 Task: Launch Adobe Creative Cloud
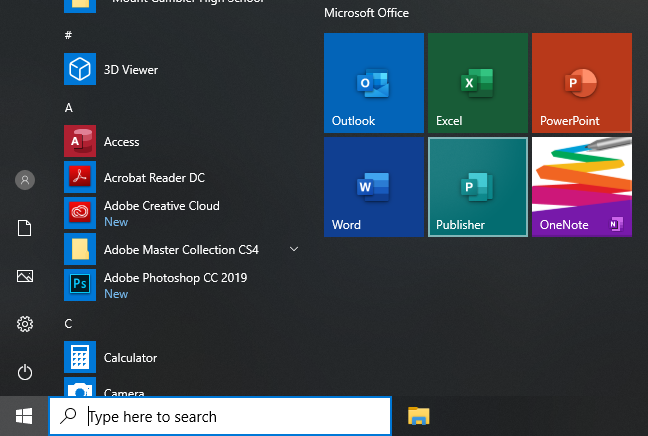coord(182,213)
